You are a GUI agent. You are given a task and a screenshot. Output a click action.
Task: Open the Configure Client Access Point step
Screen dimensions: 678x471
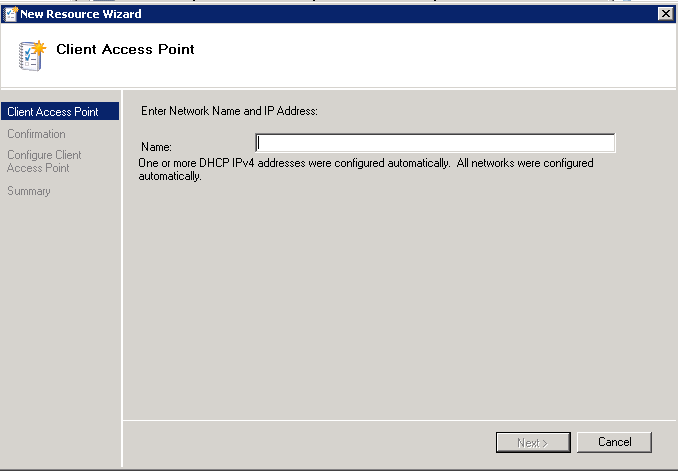44,161
